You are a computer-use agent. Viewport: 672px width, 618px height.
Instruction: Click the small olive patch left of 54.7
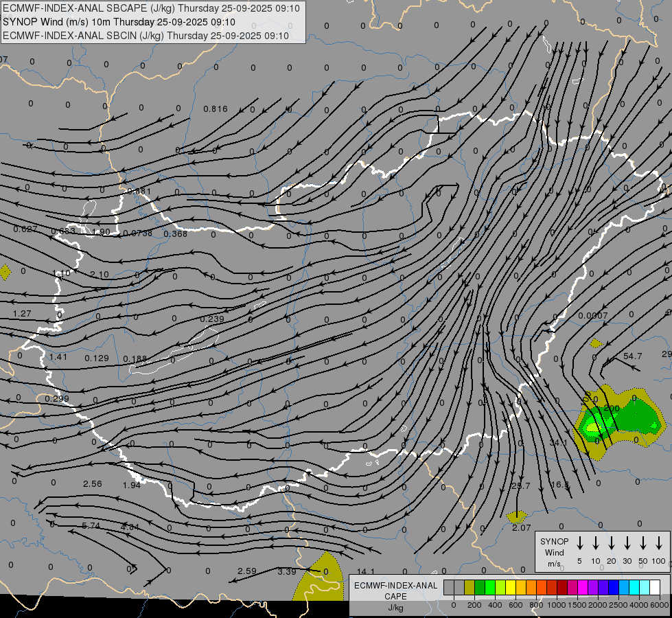[x=596, y=343]
